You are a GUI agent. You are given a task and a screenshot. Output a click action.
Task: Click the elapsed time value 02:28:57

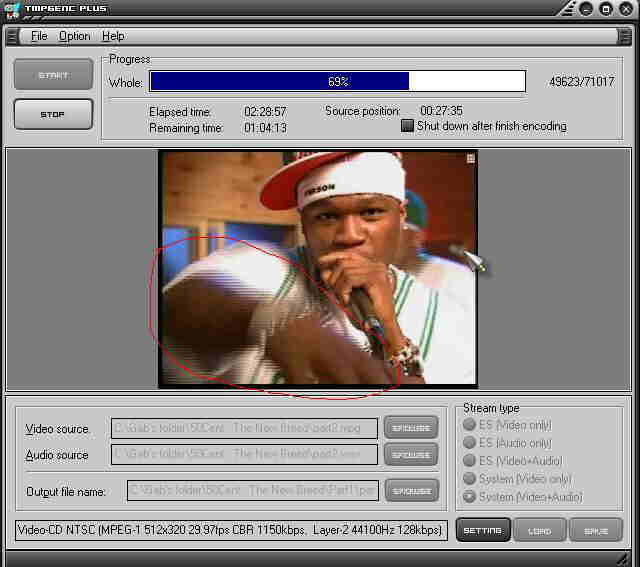coord(265,111)
